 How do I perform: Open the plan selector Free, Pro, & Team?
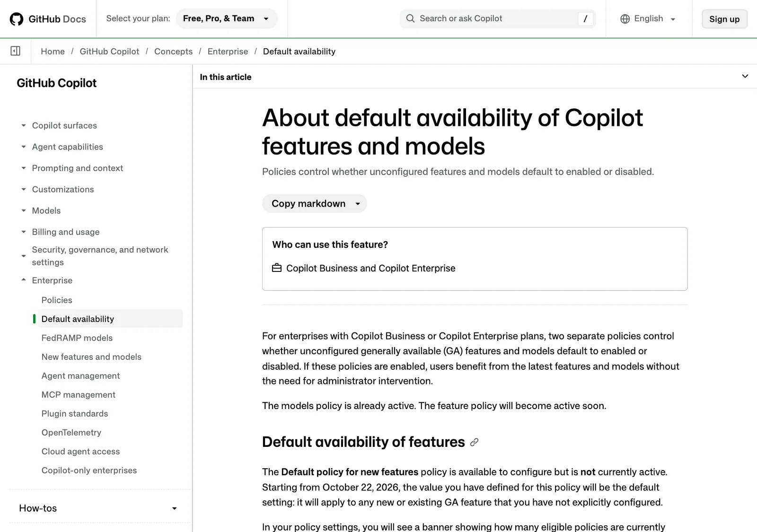point(226,19)
